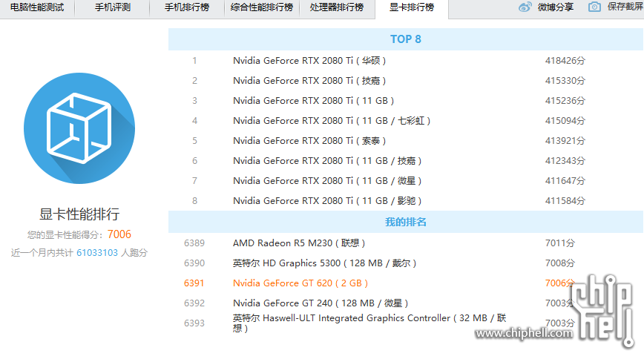Share results via 微博分享 text
644x359 pixels.
click(x=555, y=7)
